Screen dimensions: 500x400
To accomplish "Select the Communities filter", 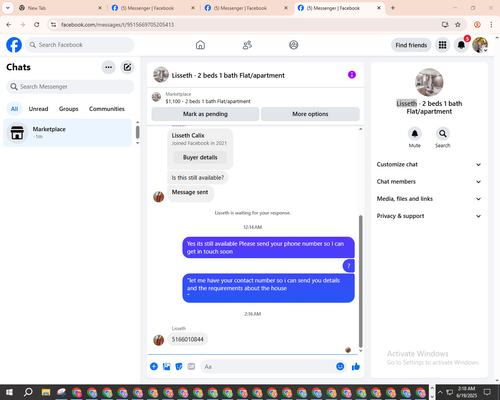I will [107, 109].
